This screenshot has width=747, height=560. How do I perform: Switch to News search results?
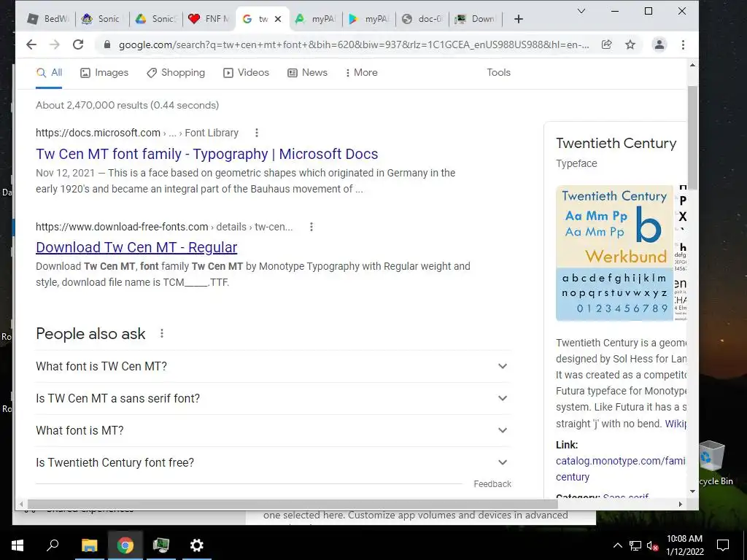point(307,73)
